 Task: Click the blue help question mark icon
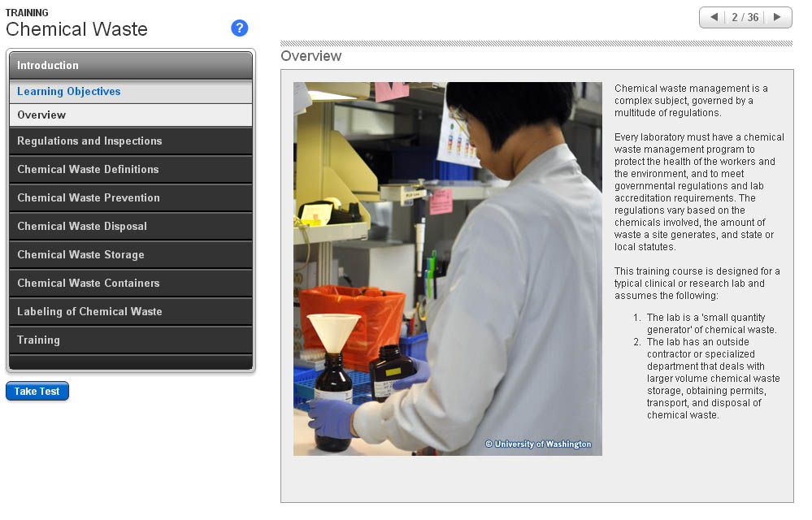239,28
